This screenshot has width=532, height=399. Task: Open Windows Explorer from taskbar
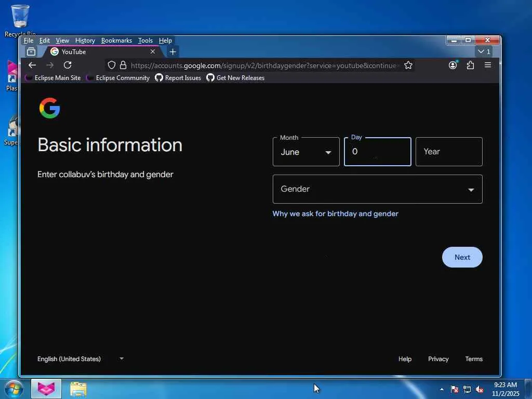(x=78, y=389)
